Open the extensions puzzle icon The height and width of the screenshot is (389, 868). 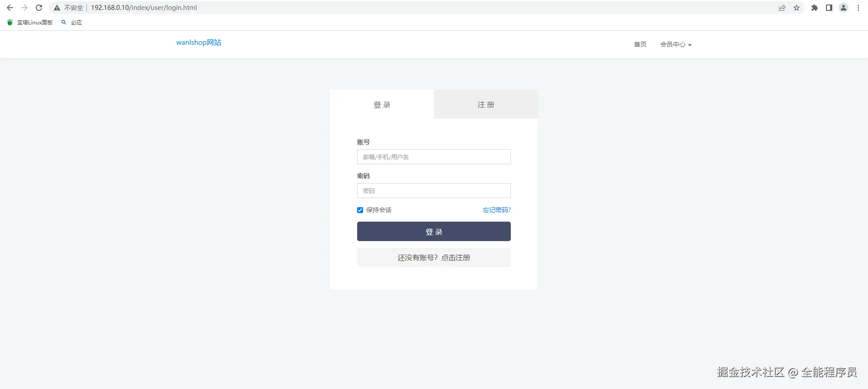[x=815, y=8]
